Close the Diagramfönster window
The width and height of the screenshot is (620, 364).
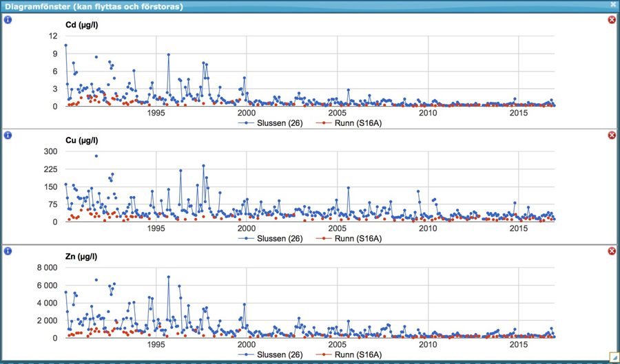tap(613, 5)
